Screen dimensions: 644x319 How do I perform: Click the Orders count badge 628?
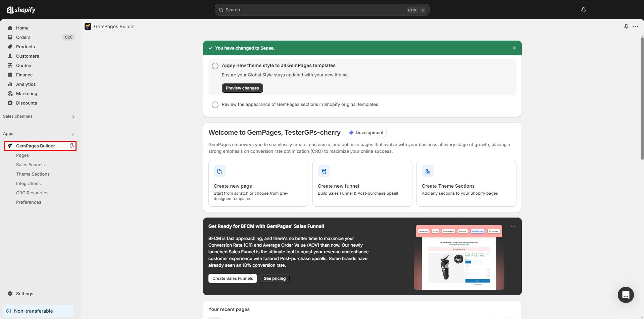[x=68, y=37]
